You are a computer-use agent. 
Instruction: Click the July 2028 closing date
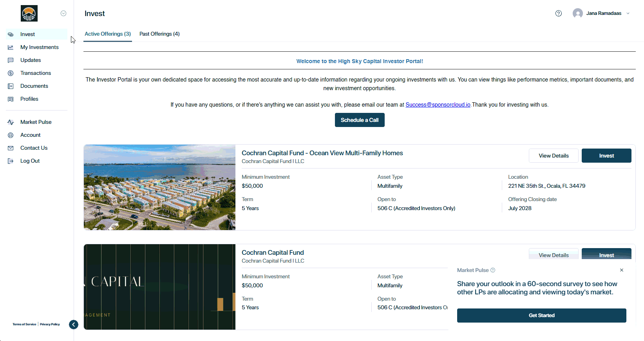tap(520, 209)
